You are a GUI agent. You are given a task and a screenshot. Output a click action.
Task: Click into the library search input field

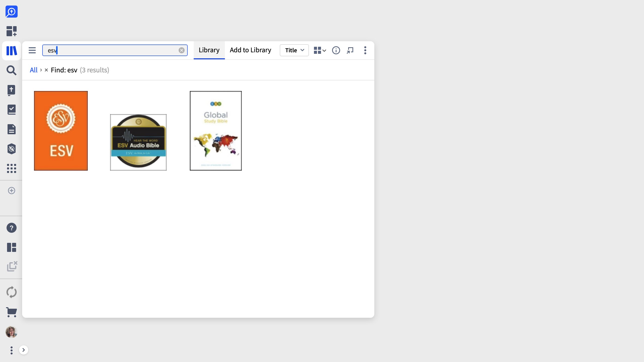click(115, 50)
